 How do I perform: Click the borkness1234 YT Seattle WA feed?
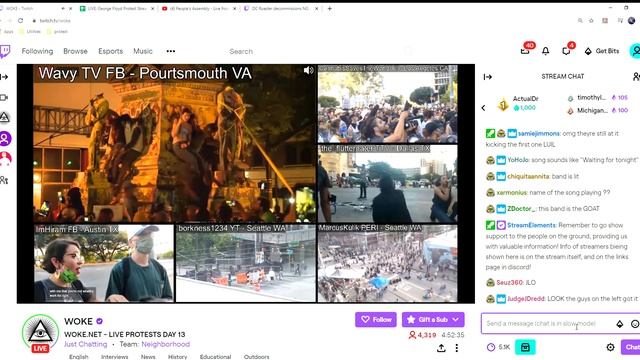245,263
